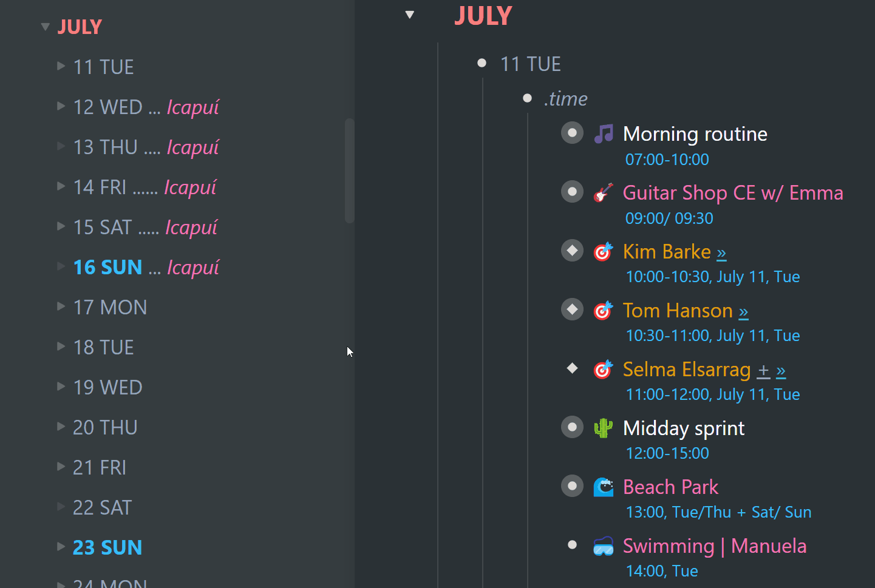Click the sidebar vertical scrollbar thumb
The width and height of the screenshot is (875, 588).
coord(349,171)
